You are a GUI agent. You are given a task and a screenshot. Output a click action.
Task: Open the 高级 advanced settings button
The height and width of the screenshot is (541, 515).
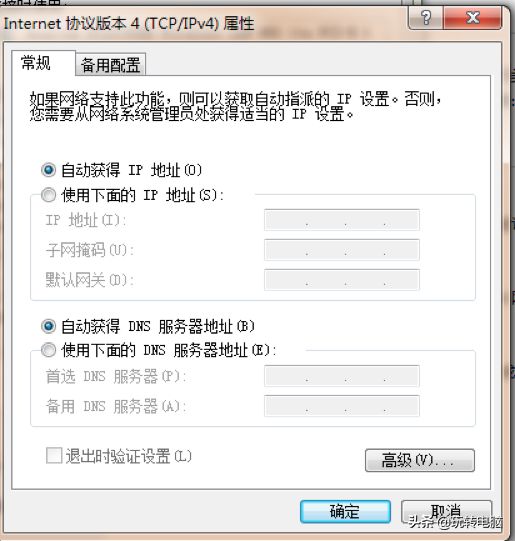420,460
